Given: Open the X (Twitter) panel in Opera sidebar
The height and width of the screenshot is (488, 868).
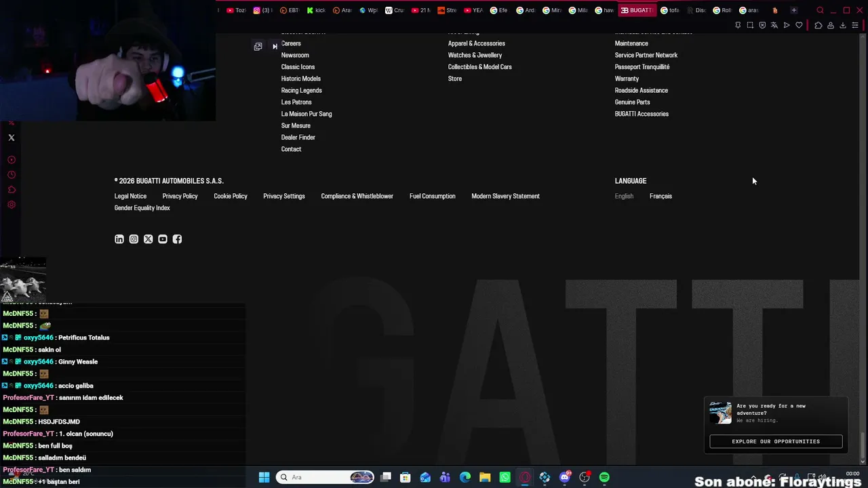Looking at the screenshot, I should coord(12,138).
